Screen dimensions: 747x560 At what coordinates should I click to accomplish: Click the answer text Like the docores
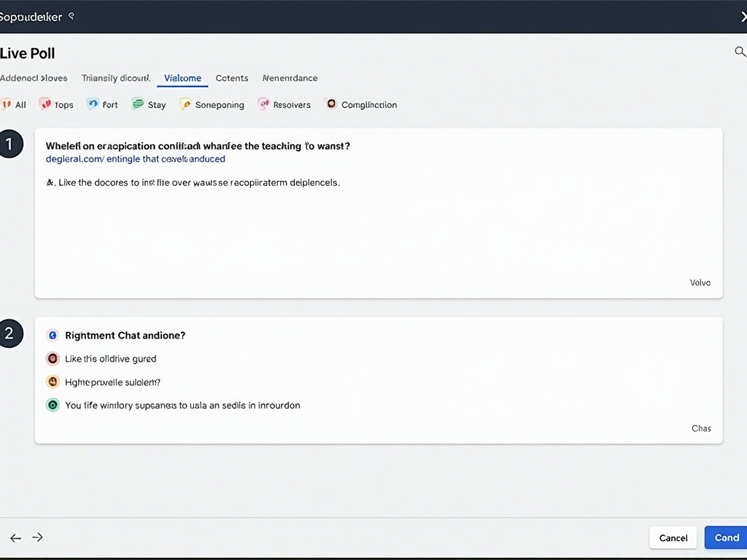193,182
